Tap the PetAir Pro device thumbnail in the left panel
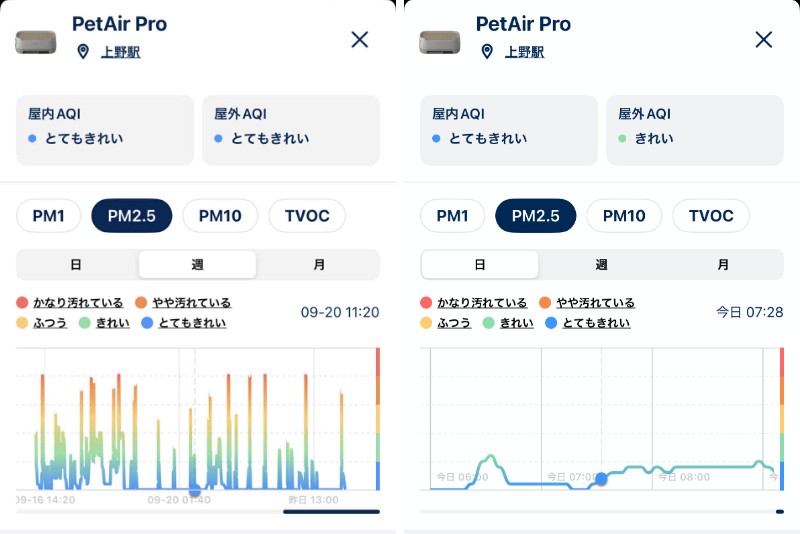The width and height of the screenshot is (800, 534). coord(36,41)
